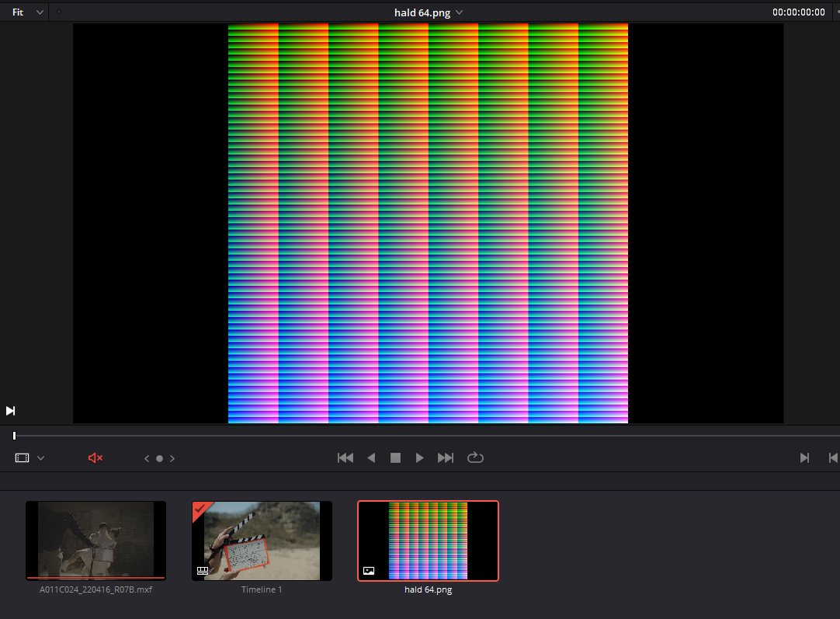This screenshot has height=619, width=840.
Task: Set the mark out point
Action: click(x=833, y=457)
